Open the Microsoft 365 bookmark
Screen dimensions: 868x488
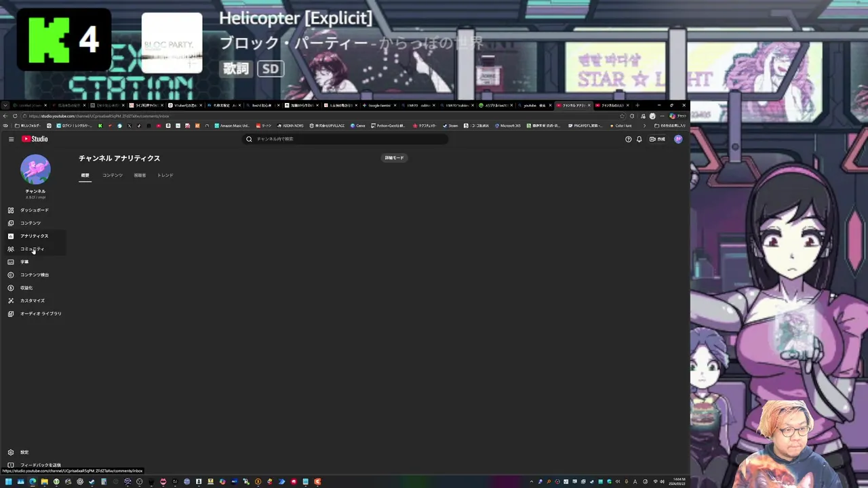click(x=508, y=125)
